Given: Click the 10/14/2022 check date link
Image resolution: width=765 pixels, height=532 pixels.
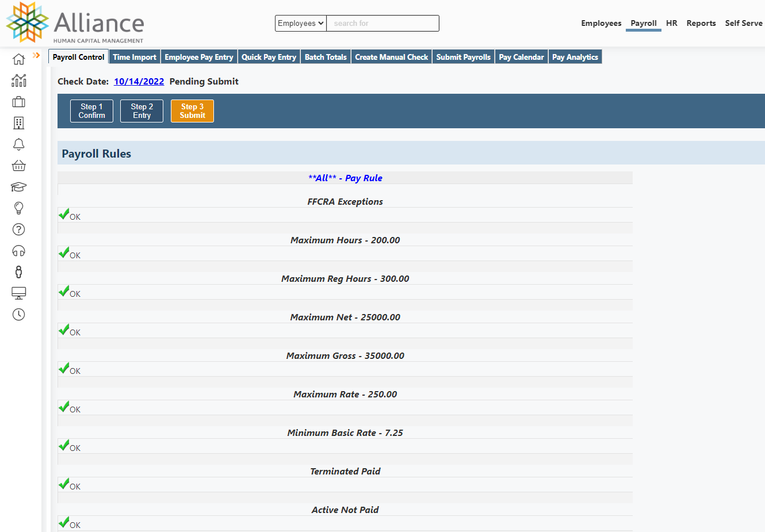Looking at the screenshot, I should point(139,82).
